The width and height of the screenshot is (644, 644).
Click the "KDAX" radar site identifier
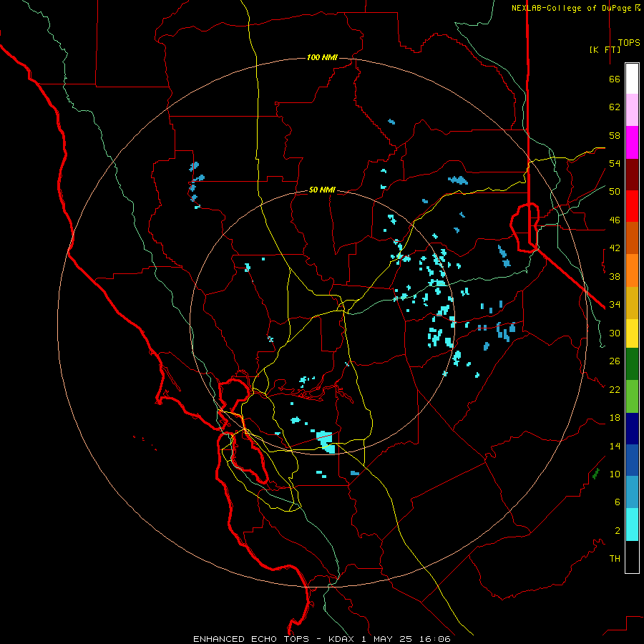[343, 639]
